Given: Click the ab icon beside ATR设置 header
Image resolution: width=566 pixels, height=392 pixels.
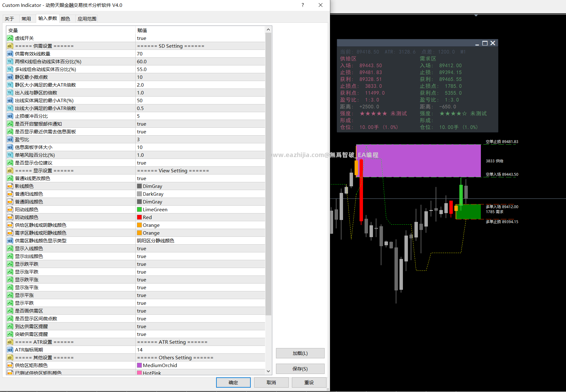Looking at the screenshot, I should tap(10, 342).
